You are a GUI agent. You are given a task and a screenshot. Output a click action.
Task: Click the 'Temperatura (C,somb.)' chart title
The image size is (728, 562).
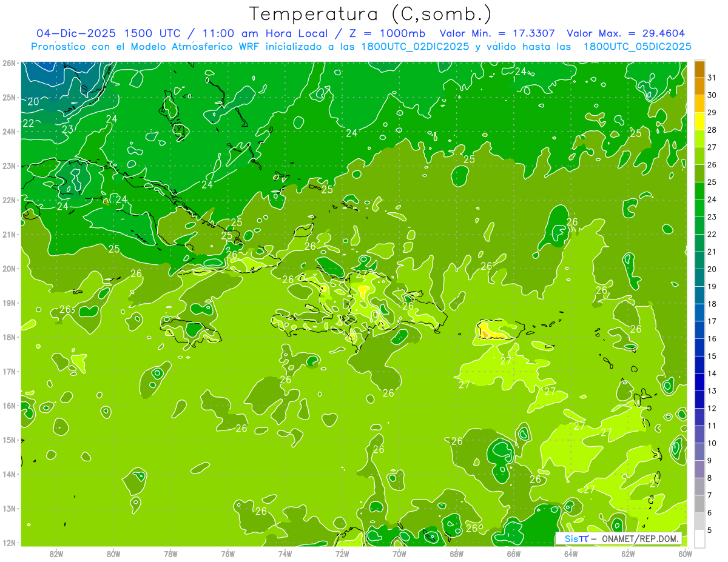coord(371,13)
